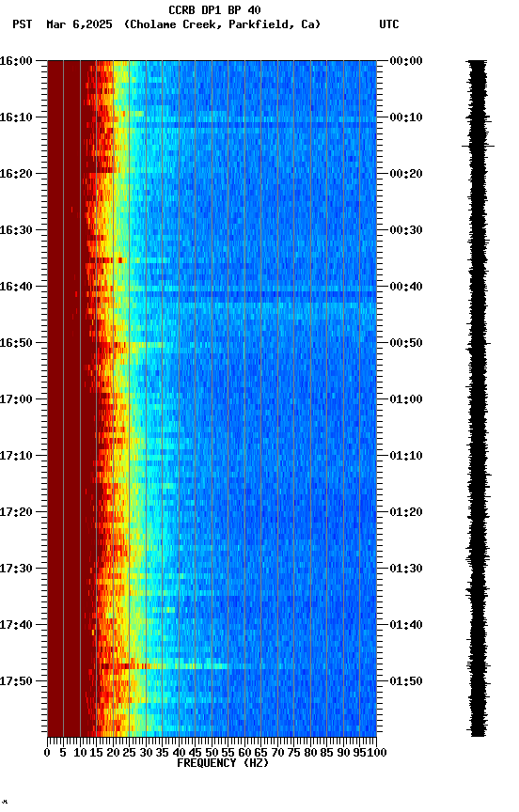
Task: Click the 65 Hz frequency tick label
Action: click(261, 753)
